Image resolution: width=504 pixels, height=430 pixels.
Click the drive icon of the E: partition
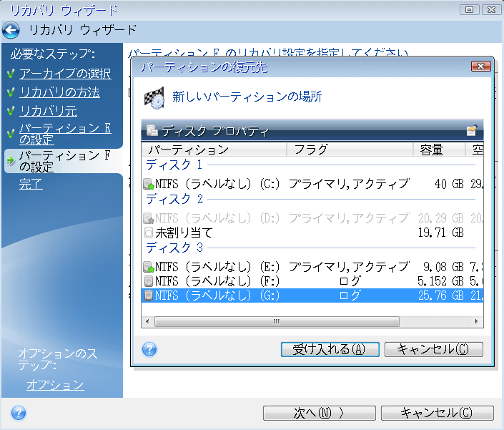pyautogui.click(x=148, y=267)
